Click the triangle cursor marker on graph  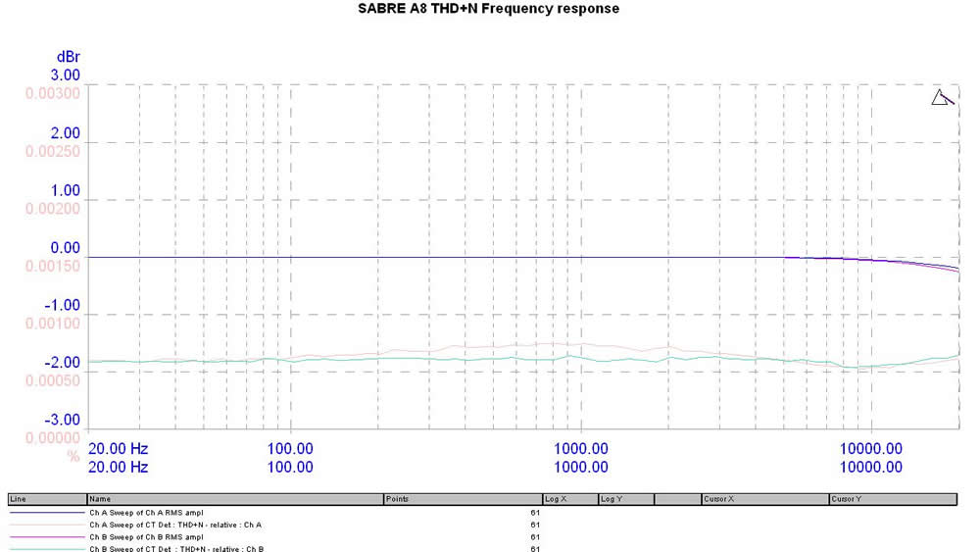[x=942, y=97]
